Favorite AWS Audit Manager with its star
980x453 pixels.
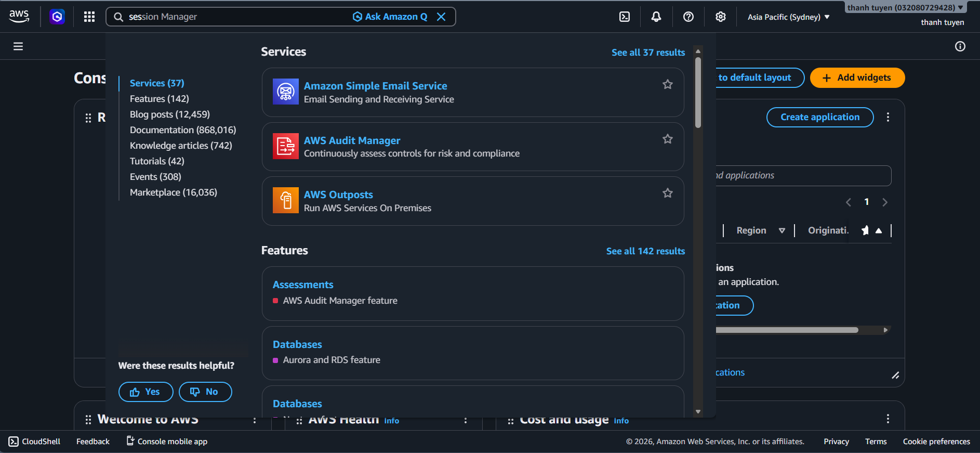coord(668,139)
